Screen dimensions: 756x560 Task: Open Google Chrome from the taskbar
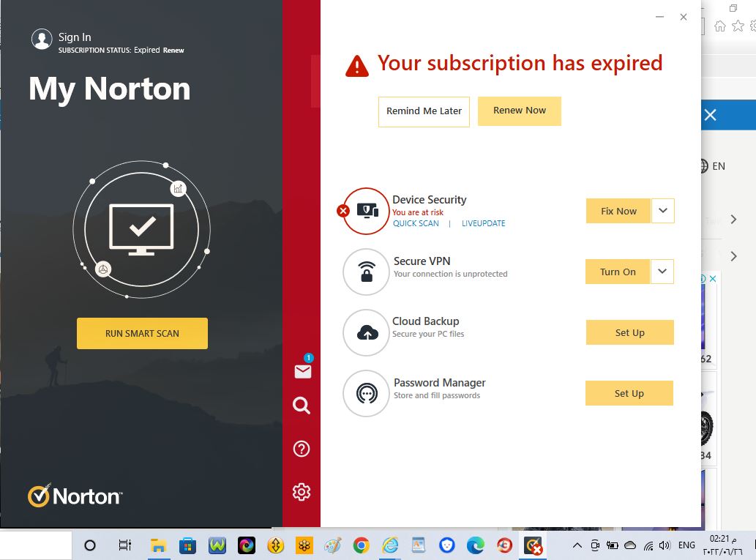point(361,545)
